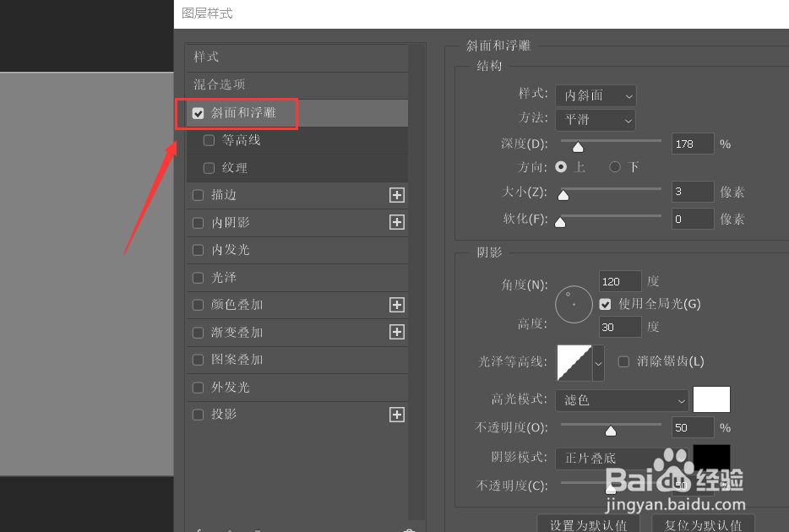Enable the 等高线 checkbox
Screen dimensions: 789x532
click(x=209, y=140)
